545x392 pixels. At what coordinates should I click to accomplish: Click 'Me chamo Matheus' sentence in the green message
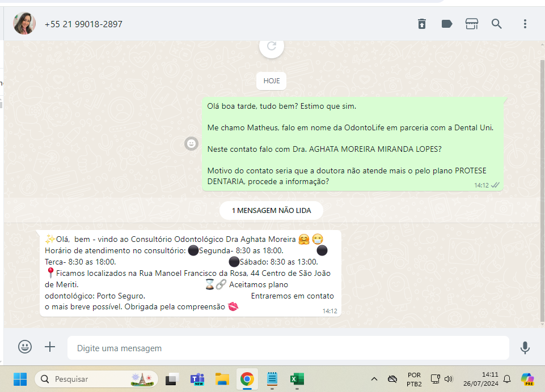click(x=350, y=128)
